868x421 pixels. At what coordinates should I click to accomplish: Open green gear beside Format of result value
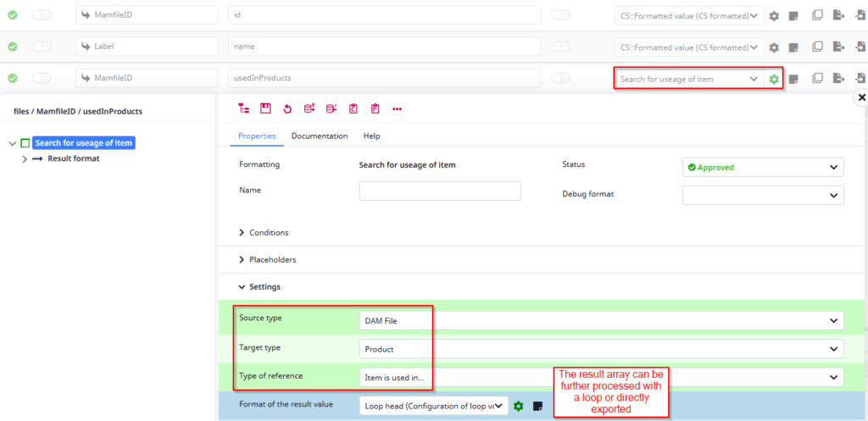(x=518, y=406)
